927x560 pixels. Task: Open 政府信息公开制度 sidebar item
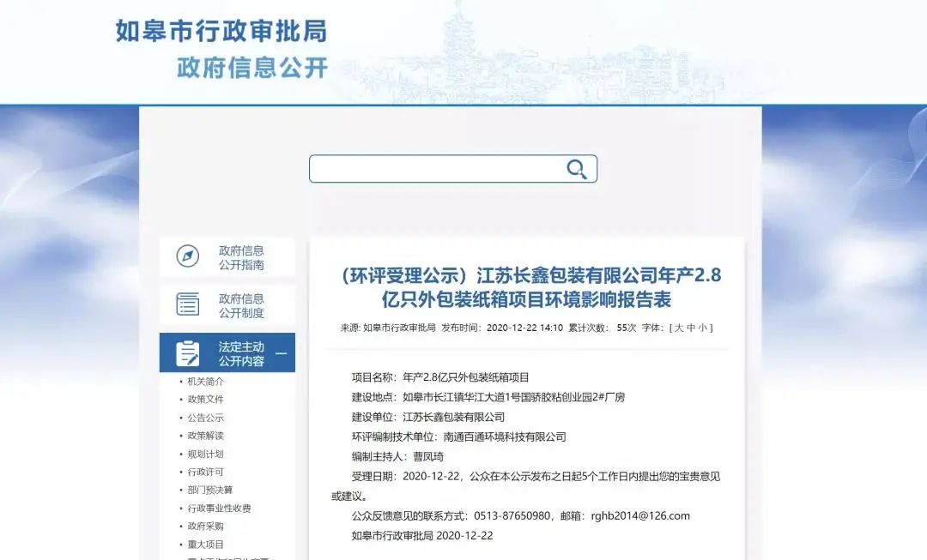coord(227,305)
